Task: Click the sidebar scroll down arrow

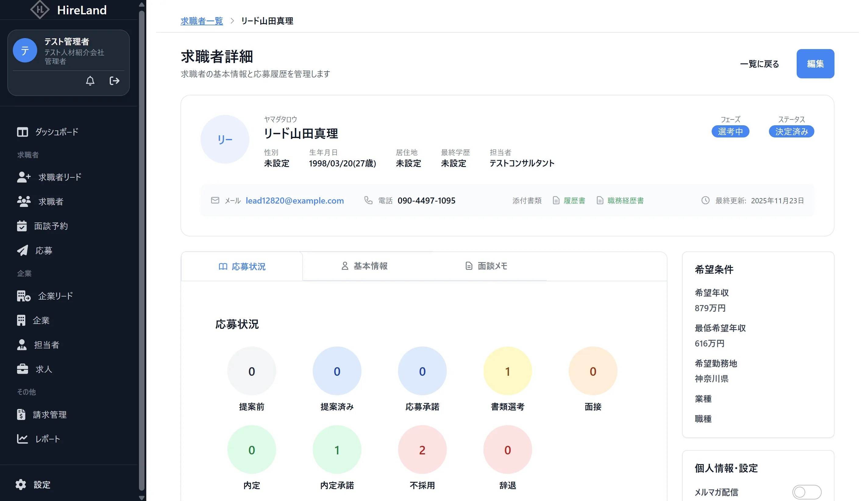Action: point(141,498)
